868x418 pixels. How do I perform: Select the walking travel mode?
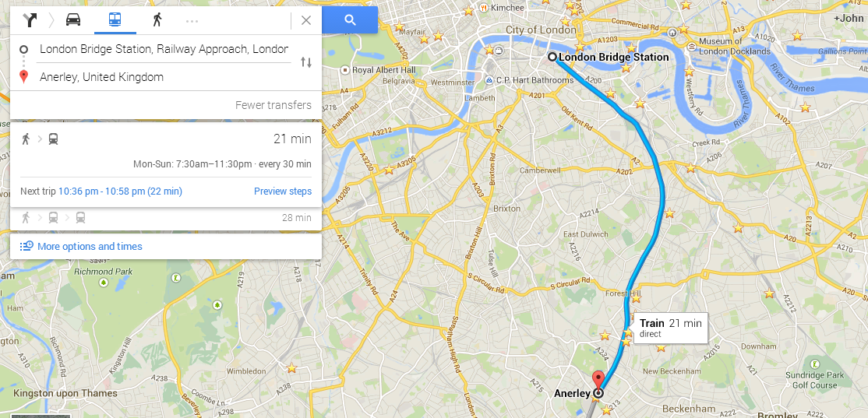(x=157, y=20)
